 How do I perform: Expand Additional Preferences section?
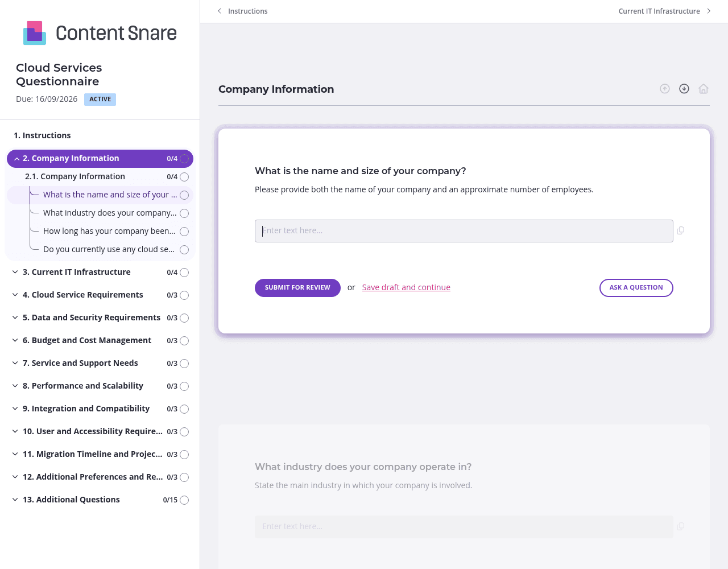coord(15,477)
